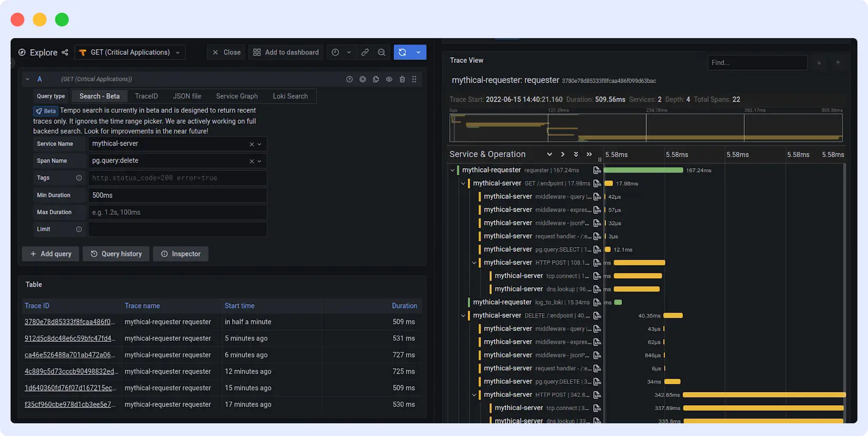Show query A help icon

[349, 79]
